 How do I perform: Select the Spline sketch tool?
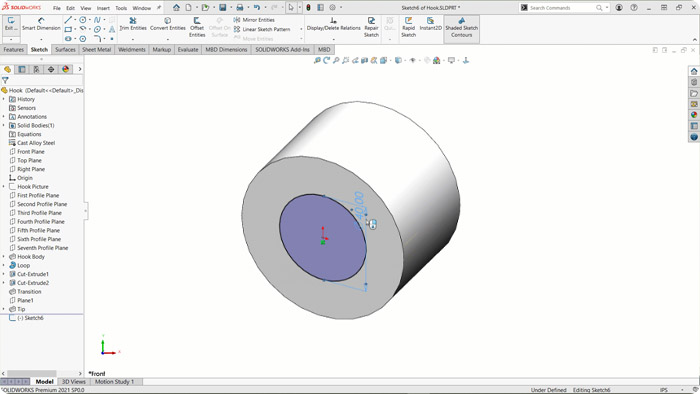(97, 20)
